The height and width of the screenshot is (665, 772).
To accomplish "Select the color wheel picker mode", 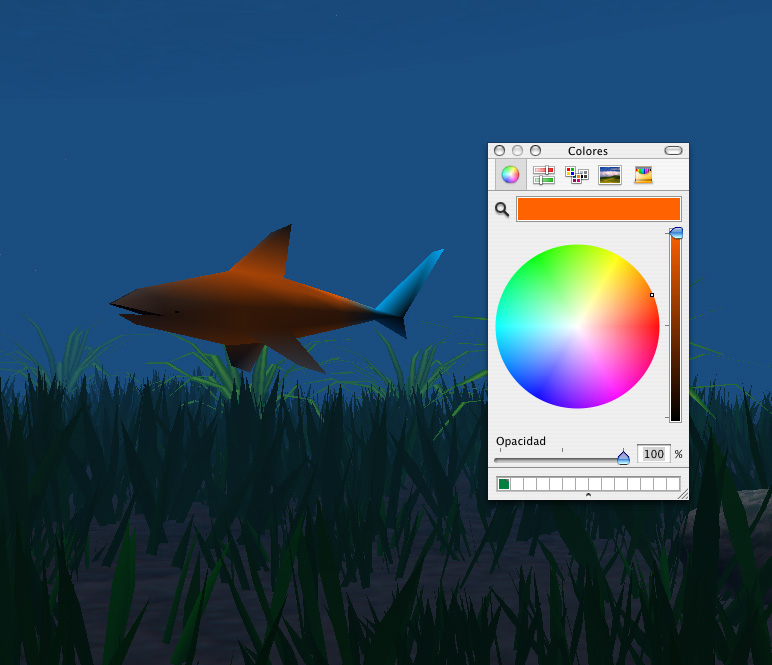I will (x=510, y=174).
